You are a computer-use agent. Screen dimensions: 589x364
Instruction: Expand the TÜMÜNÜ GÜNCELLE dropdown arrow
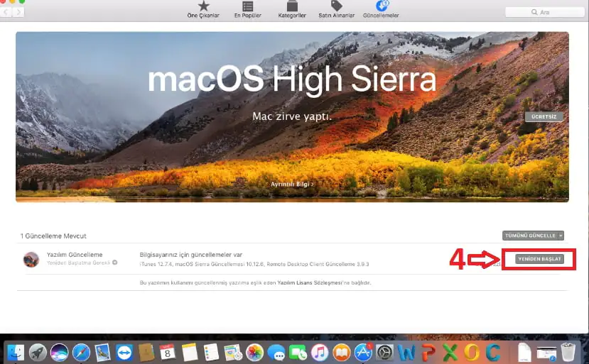[x=561, y=236]
